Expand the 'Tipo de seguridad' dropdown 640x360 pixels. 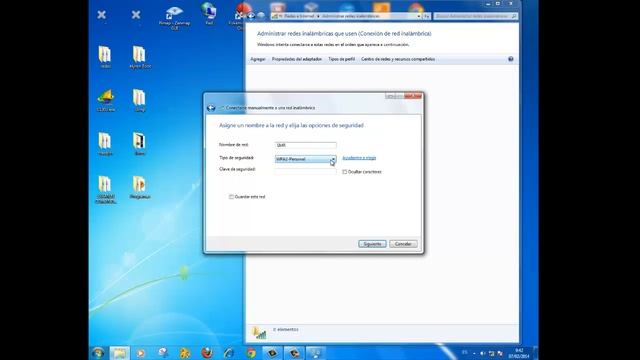pyautogui.click(x=333, y=159)
